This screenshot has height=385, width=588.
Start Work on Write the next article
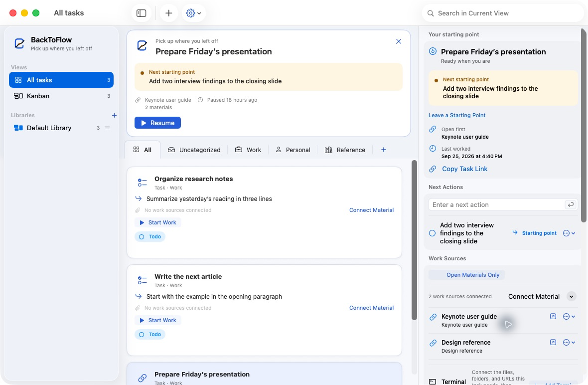tap(157, 320)
